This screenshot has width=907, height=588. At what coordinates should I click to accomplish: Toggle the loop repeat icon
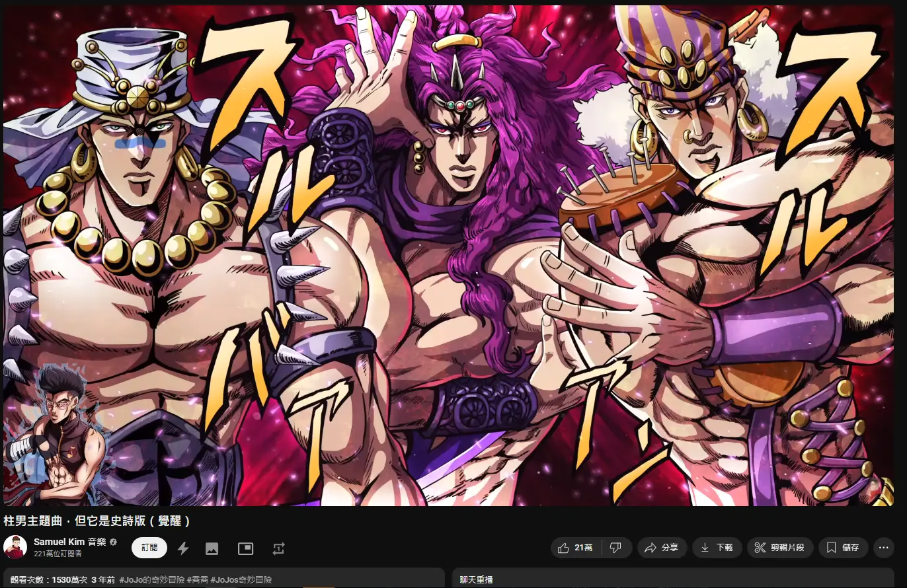click(278, 548)
